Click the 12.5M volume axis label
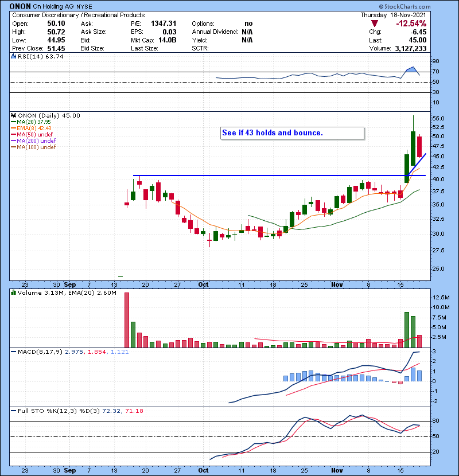 [441, 298]
